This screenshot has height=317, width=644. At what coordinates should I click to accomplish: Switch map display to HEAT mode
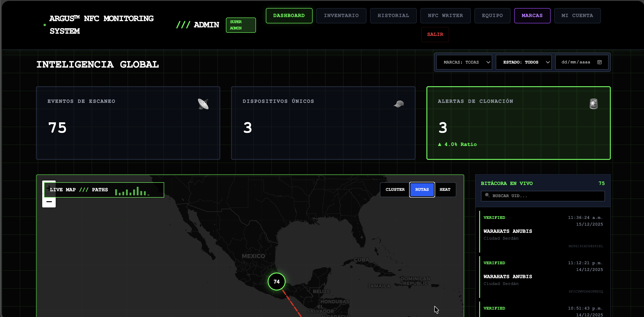[445, 189]
